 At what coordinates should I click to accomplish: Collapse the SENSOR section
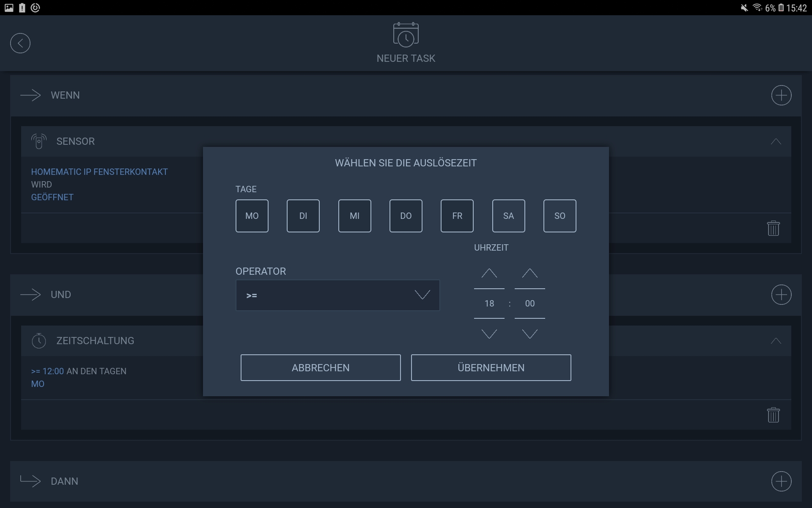[776, 141]
